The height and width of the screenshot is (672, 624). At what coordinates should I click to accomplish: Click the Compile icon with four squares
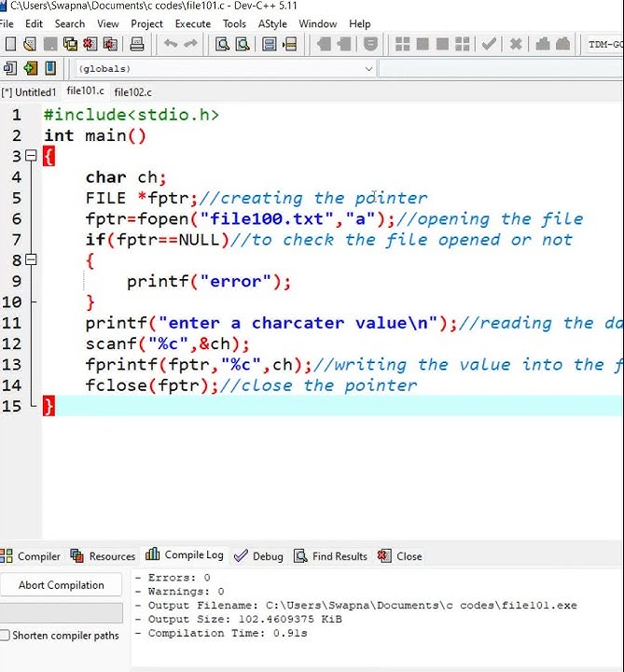(x=402, y=44)
